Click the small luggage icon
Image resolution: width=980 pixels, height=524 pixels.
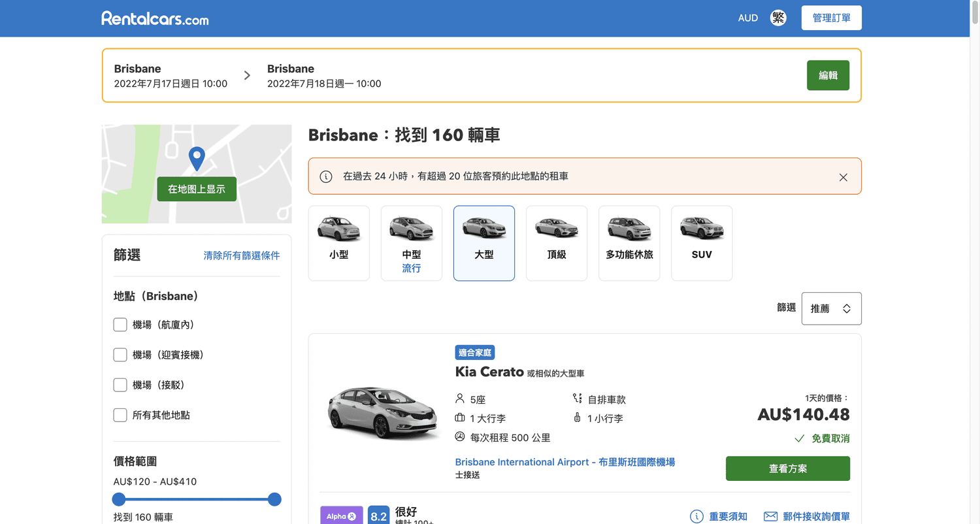click(x=578, y=418)
